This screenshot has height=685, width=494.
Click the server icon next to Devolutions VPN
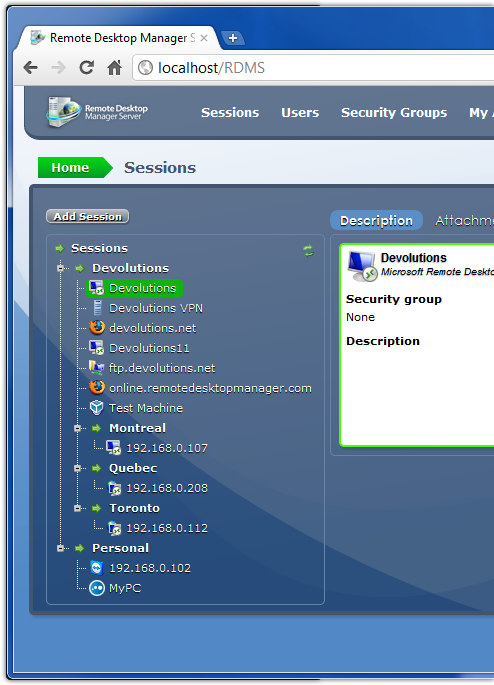coord(98,308)
